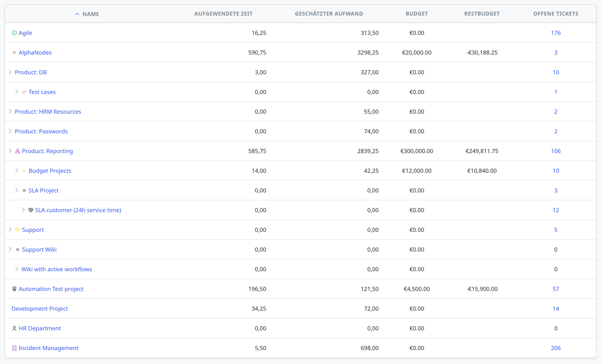Click the €249,811.75 remaining budget value
Viewport: 601px width, 364px height.
tap(482, 151)
